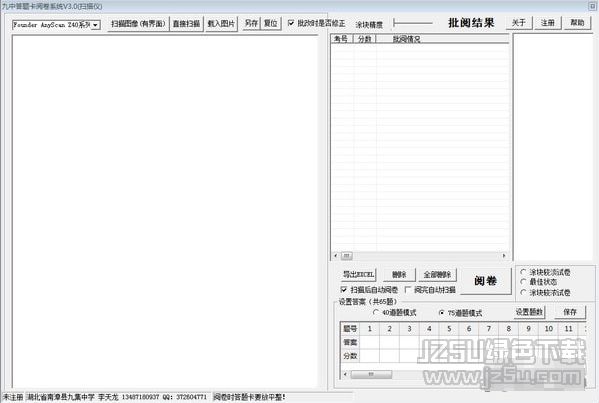Screen dimensions: 599x403
Task: Click the results list horizontal scrollbar thumb
Action: 347,256
